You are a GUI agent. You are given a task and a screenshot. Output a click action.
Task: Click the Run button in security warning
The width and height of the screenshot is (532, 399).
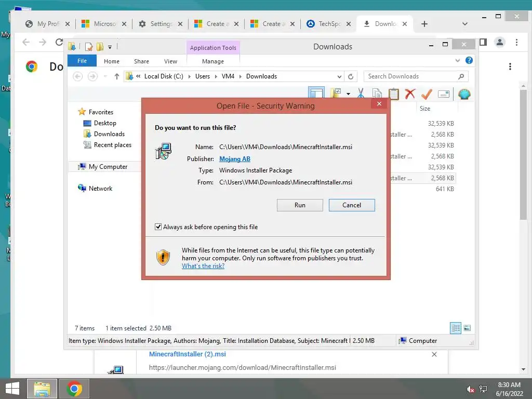click(x=300, y=205)
